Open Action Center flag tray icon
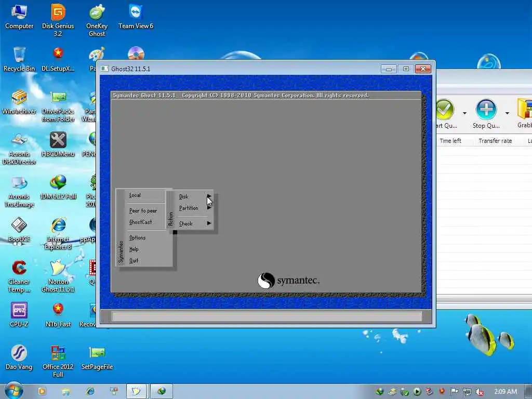Image resolution: width=532 pixels, height=399 pixels. (454, 392)
